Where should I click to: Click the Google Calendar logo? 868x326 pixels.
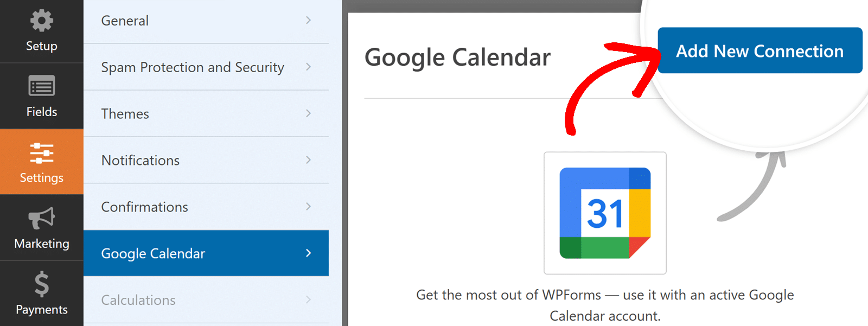[604, 213]
